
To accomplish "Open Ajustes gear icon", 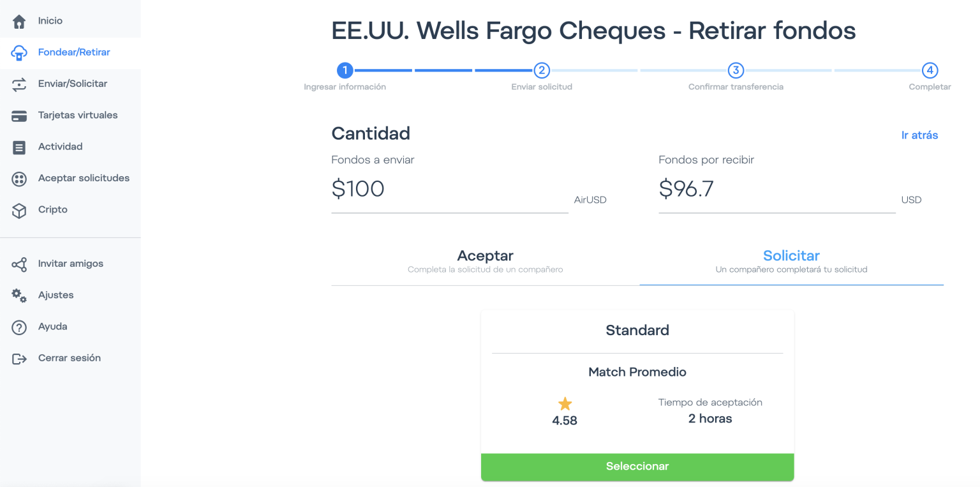I will 19,296.
